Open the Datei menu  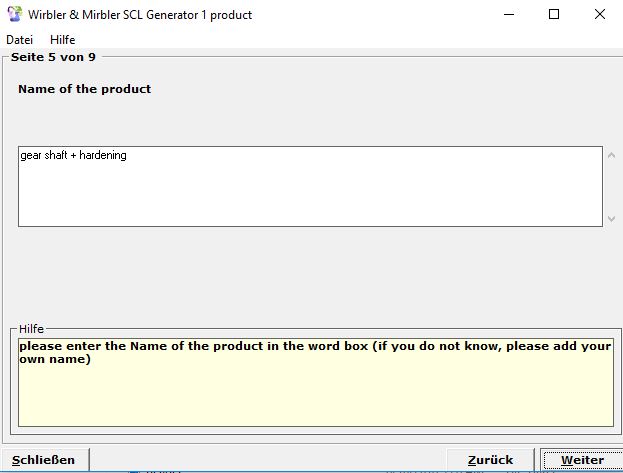pyautogui.click(x=19, y=40)
